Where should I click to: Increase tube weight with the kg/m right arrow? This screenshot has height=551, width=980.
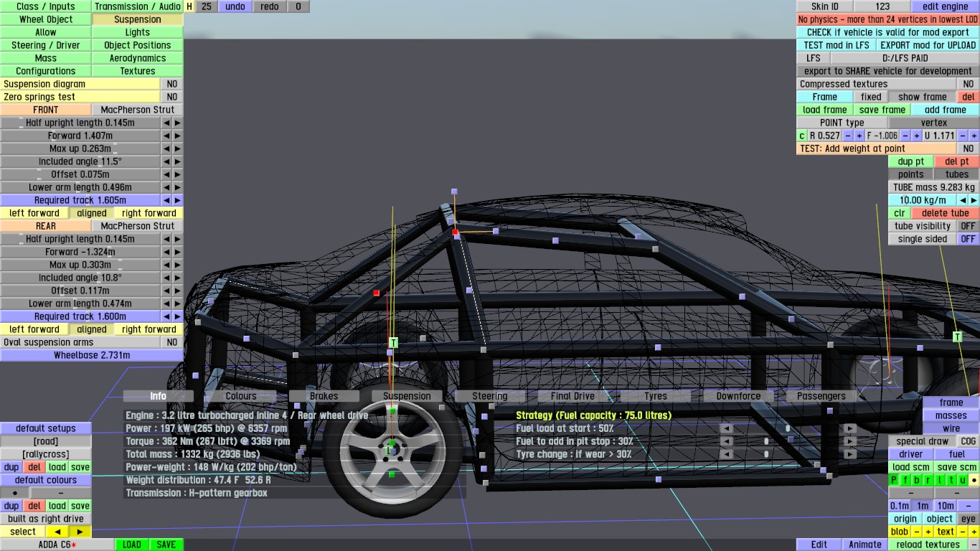click(x=974, y=200)
